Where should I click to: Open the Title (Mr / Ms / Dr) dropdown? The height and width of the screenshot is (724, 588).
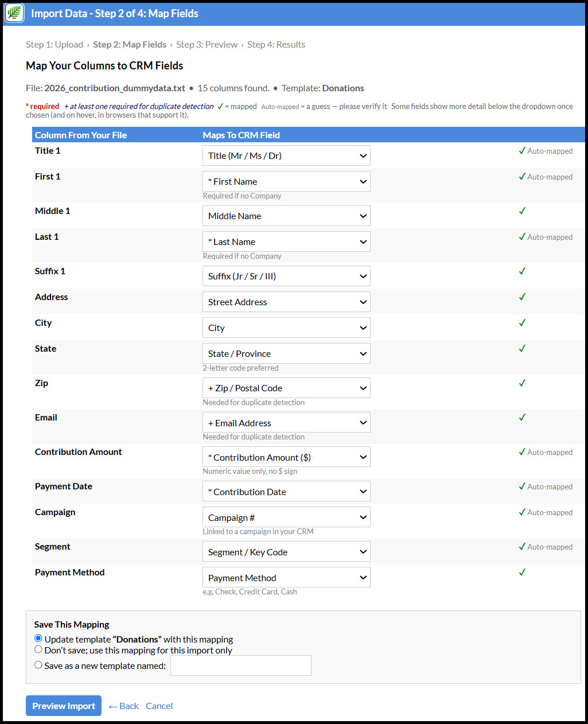tap(286, 155)
